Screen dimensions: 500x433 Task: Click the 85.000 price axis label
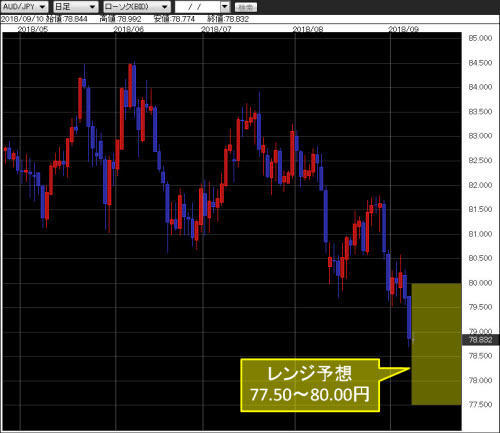click(480, 38)
